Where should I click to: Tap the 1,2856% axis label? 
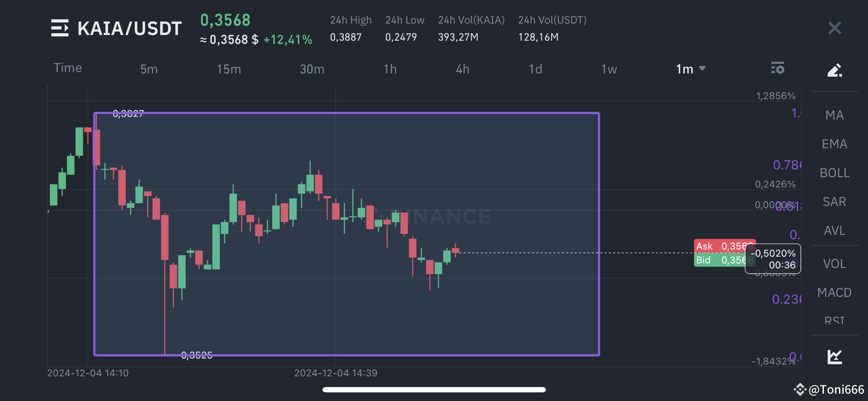point(776,96)
